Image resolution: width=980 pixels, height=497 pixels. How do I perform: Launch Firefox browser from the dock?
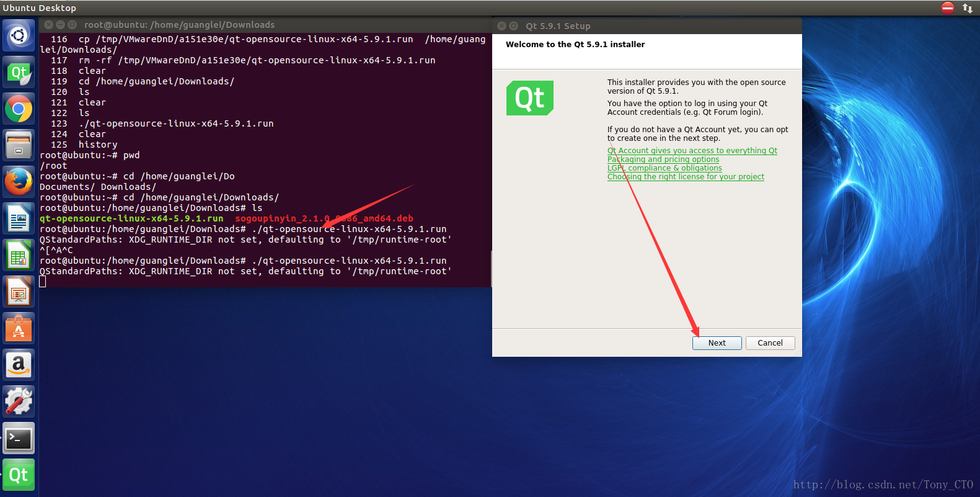click(19, 182)
